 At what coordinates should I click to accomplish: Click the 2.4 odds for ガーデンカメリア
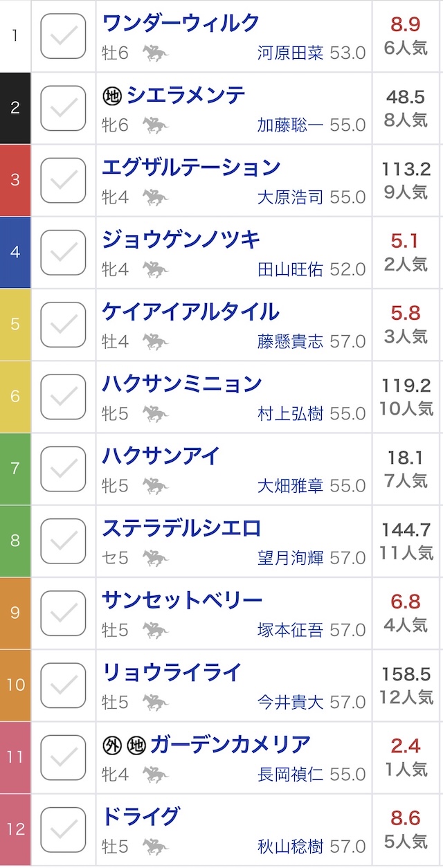click(x=406, y=745)
